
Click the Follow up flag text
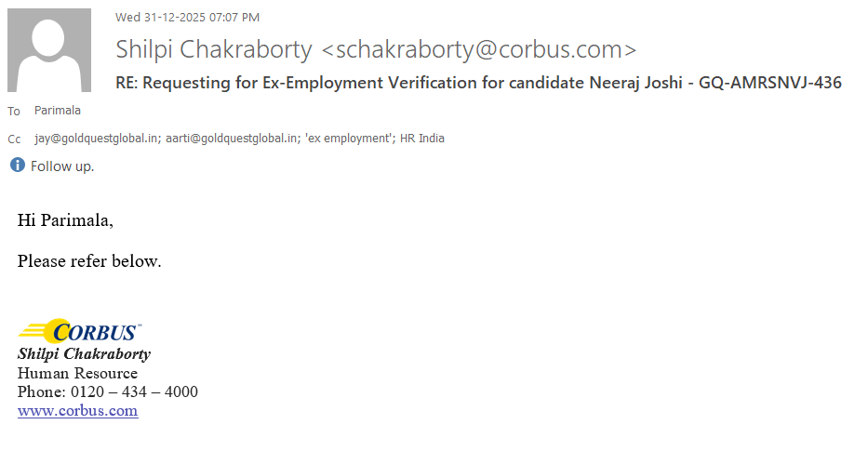(62, 166)
